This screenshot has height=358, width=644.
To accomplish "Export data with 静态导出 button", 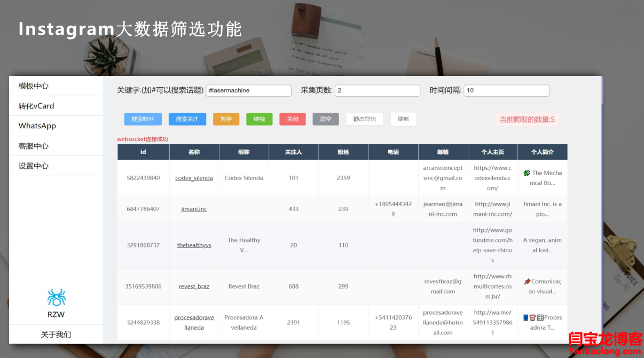I will (x=364, y=119).
